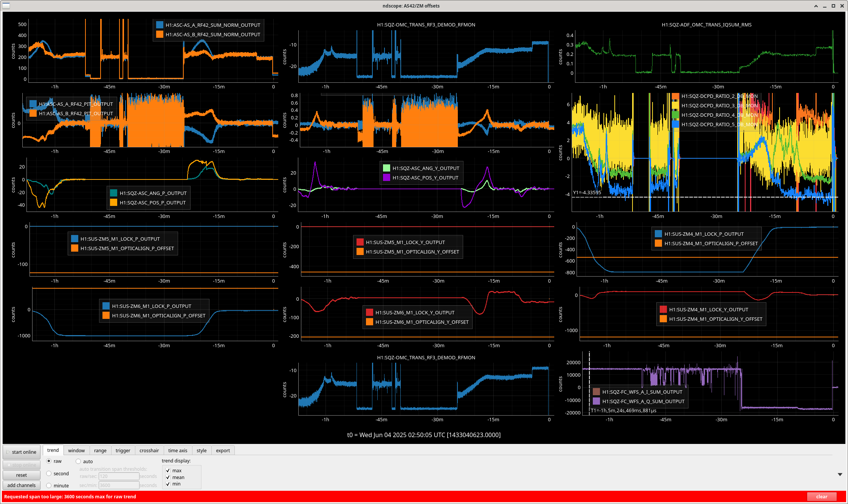This screenshot has width=848, height=504.
Task: Select the auto trend radio button
Action: [x=78, y=461]
